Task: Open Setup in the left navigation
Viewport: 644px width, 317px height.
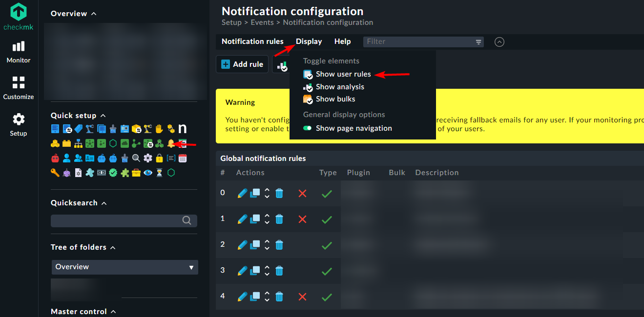Action: [19, 125]
